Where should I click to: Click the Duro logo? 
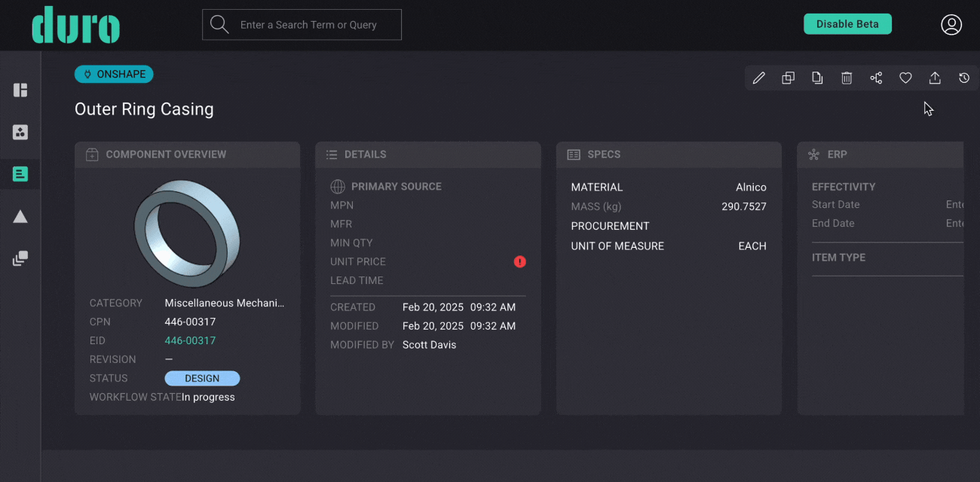tap(76, 25)
